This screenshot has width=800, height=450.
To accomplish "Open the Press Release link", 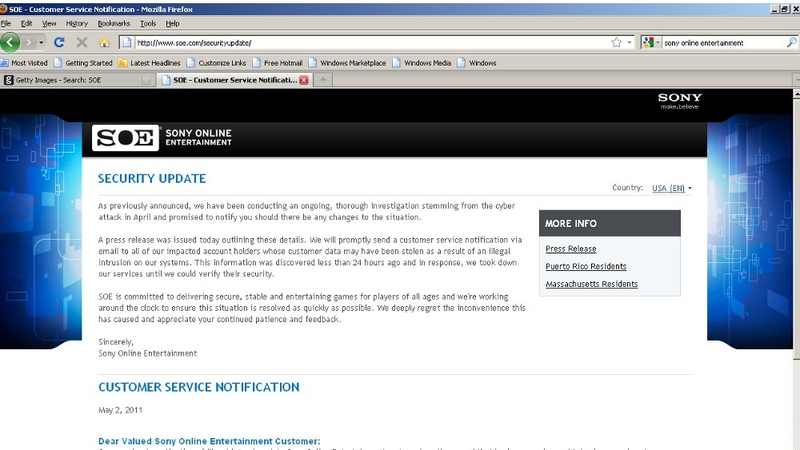I will click(570, 249).
